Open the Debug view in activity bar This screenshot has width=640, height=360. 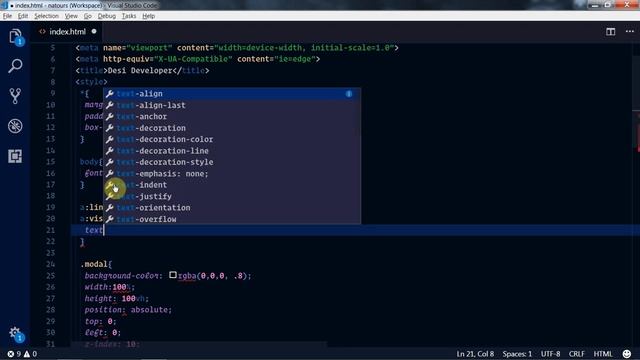coord(15,126)
